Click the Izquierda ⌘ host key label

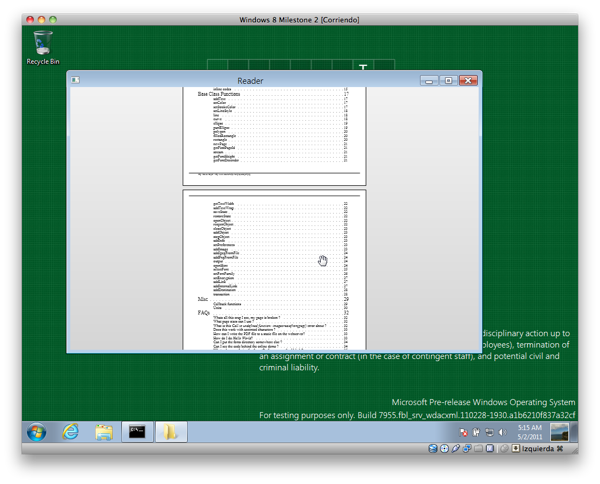pyautogui.click(x=542, y=448)
